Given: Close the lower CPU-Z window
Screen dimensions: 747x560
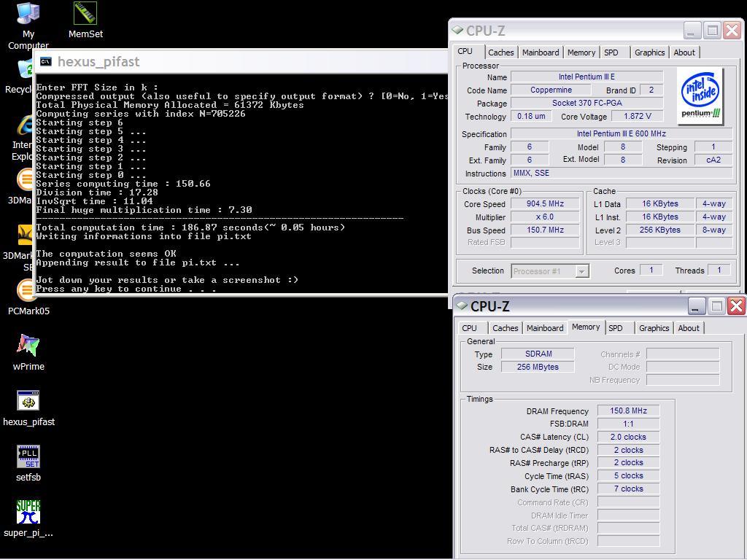Looking at the screenshot, I should pyautogui.click(x=736, y=306).
